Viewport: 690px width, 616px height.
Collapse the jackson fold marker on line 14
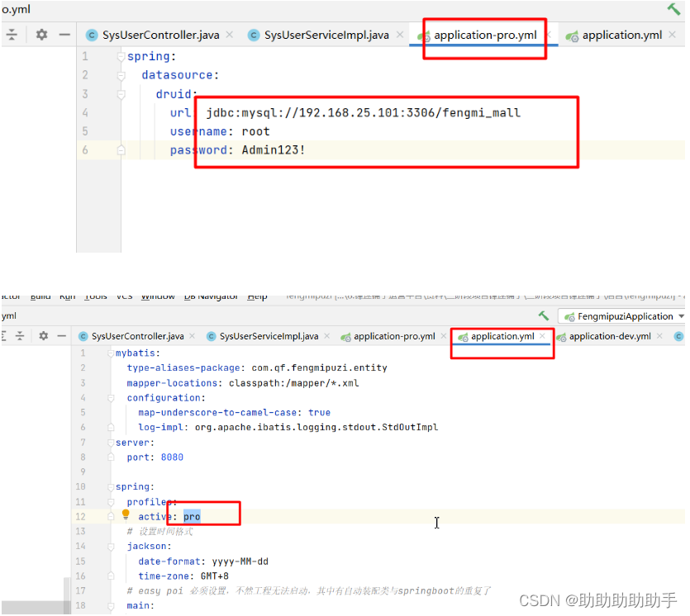[x=111, y=547]
